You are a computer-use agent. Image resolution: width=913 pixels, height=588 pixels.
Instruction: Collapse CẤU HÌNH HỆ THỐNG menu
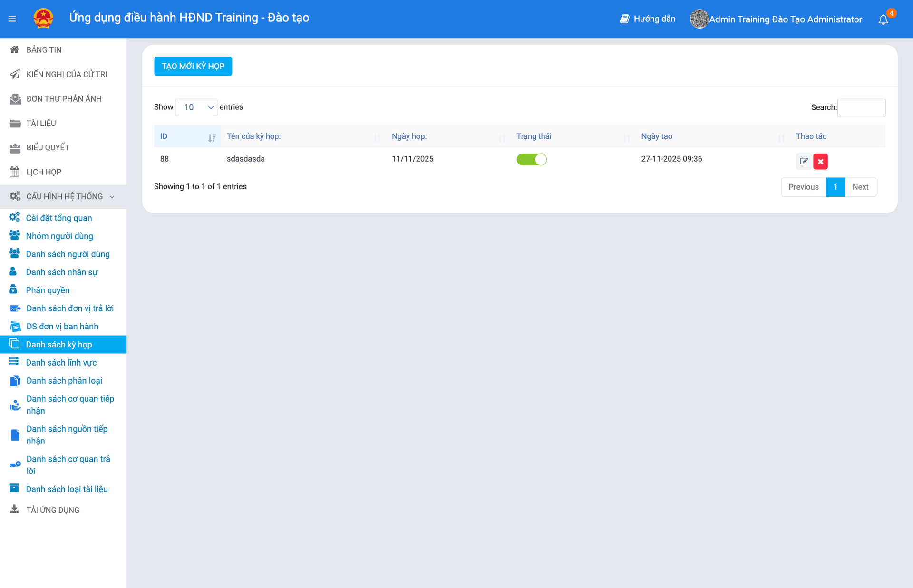click(x=63, y=196)
